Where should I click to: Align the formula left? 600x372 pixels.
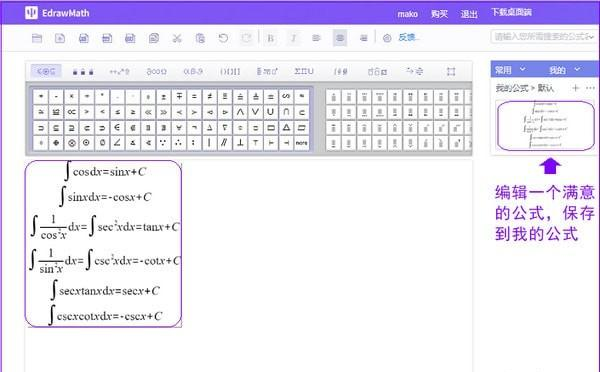(316, 38)
